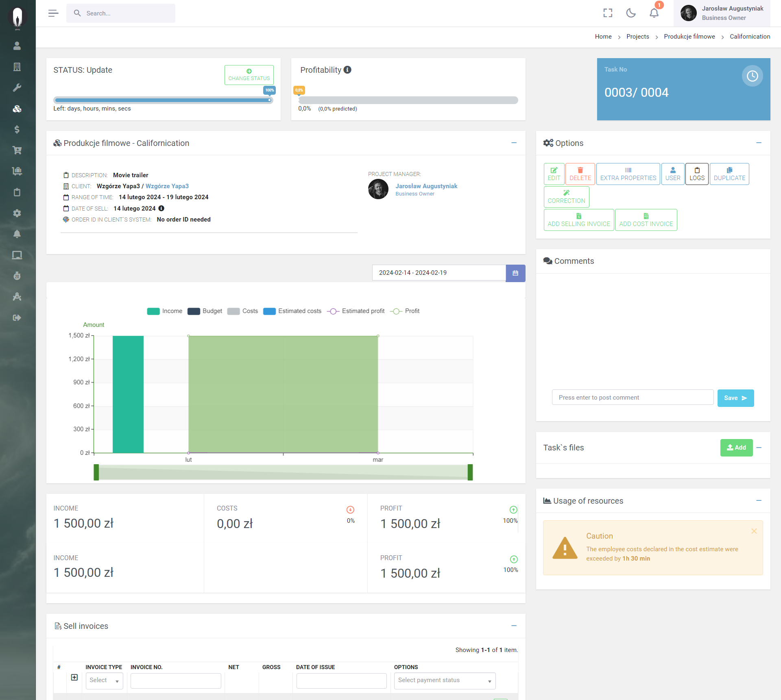Click the Duplicate option button
781x700 pixels.
click(730, 174)
